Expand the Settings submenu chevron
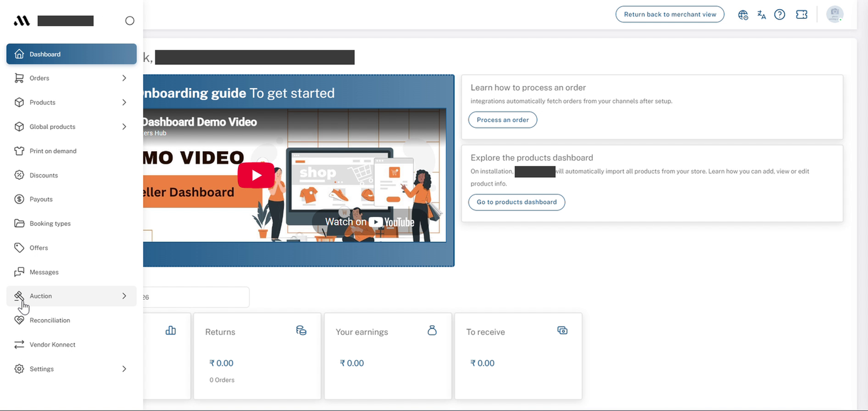 124,369
